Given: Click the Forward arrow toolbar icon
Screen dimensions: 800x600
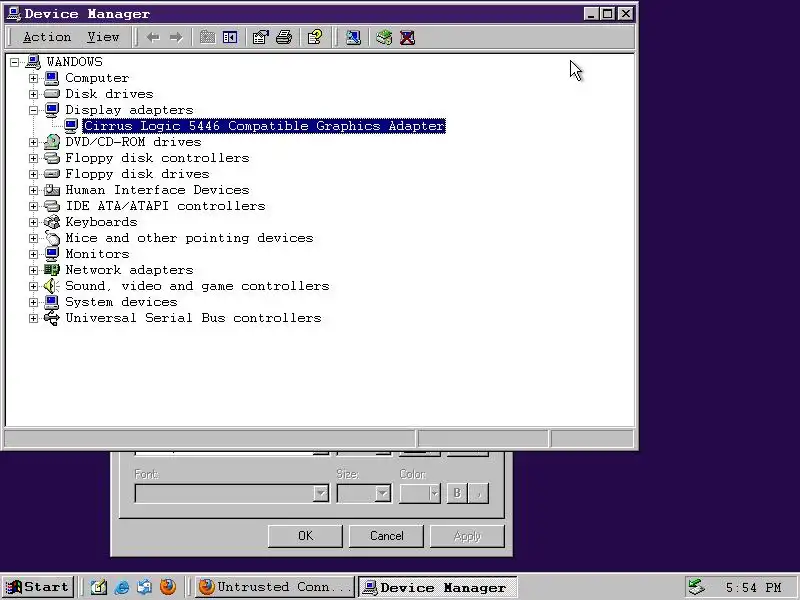Looking at the screenshot, I should (176, 37).
